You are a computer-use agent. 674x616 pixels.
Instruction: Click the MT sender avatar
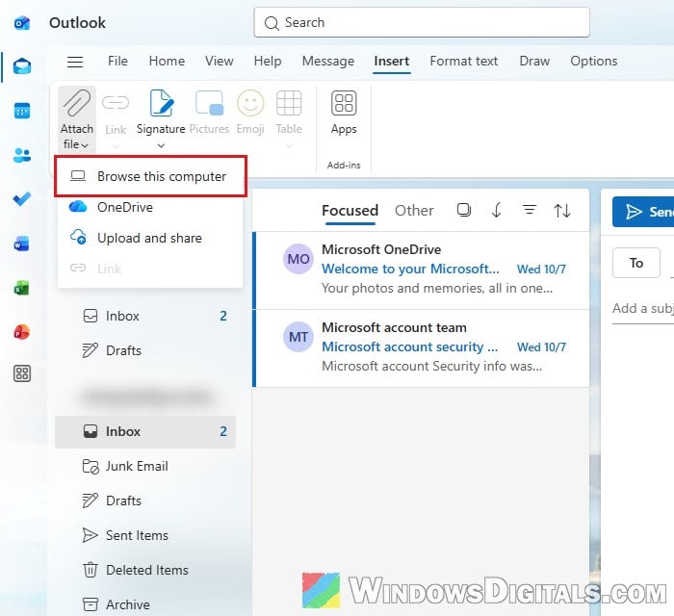tap(298, 337)
